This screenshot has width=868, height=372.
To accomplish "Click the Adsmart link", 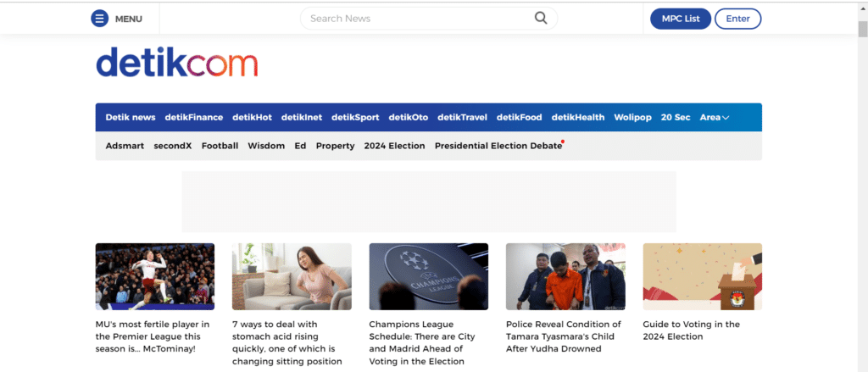I will tap(125, 146).
